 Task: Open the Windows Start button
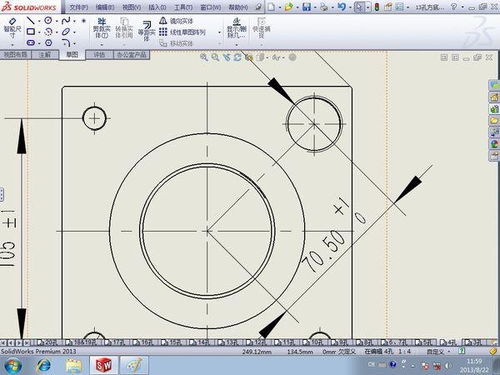[13, 365]
